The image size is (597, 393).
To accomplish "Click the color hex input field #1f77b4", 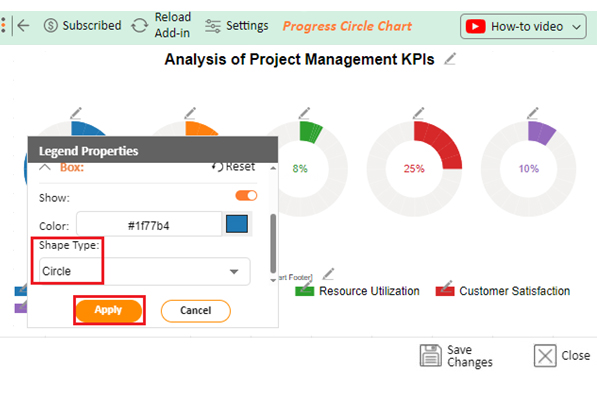I will click(149, 224).
